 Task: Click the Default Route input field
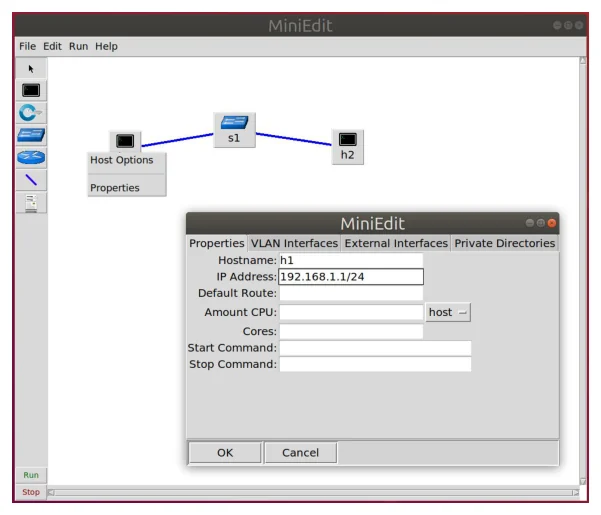tap(351, 293)
